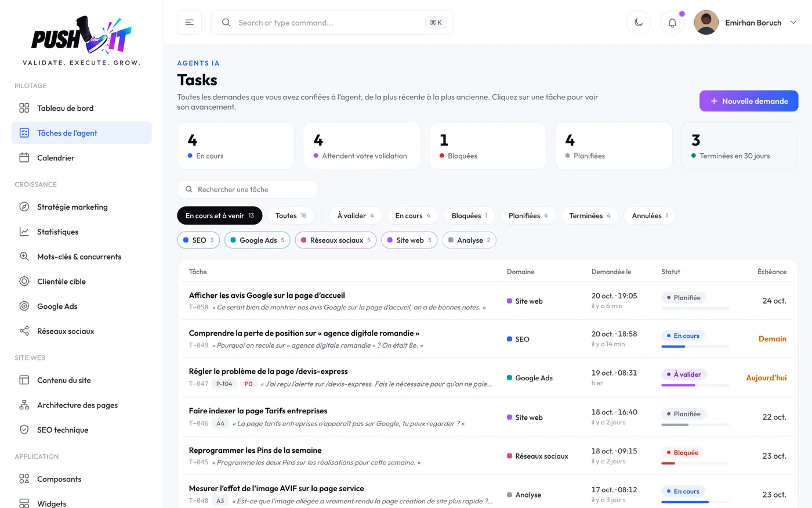Open the Annulées tab
The width and height of the screenshot is (812, 508).
(x=650, y=216)
